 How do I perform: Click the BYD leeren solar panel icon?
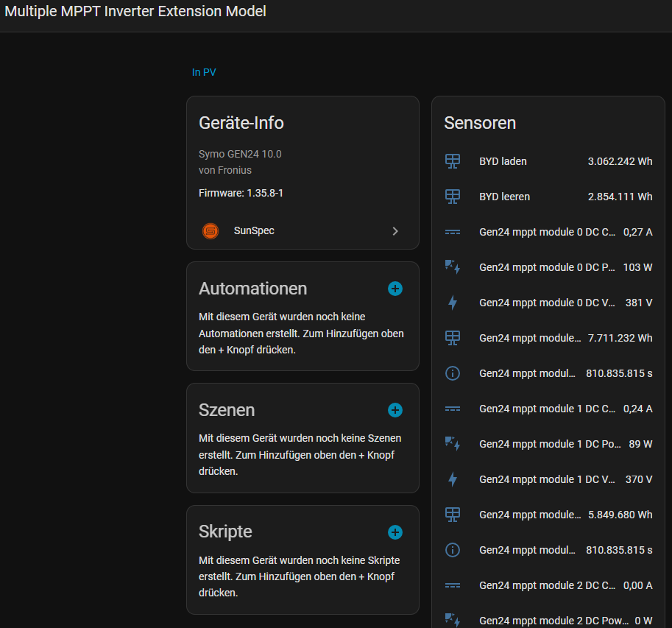(x=453, y=197)
